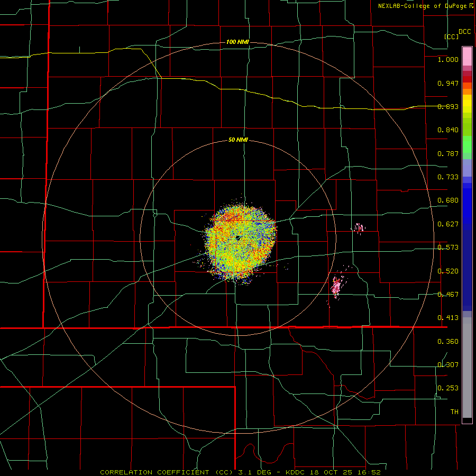Click the 0.360 value on the color scale
Screen dimensions: 476x476
coord(448,342)
